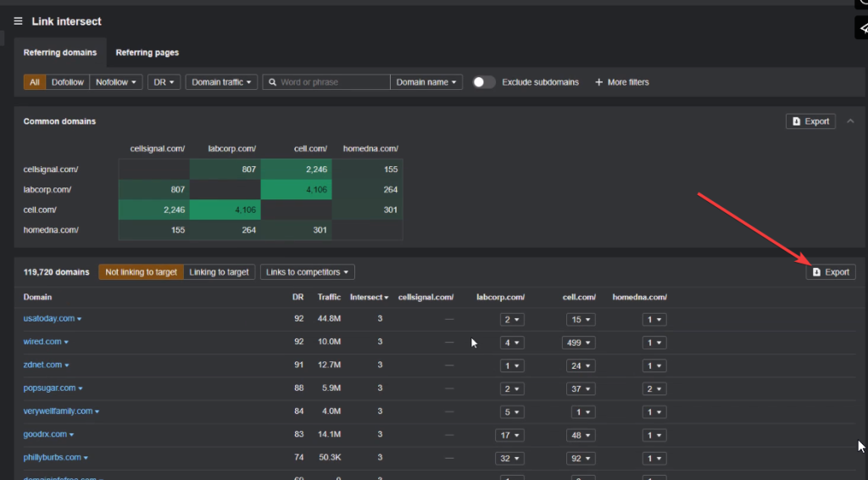Collapse the Common domains panel with the chevron
Viewport: 868px width, 480px height.
850,121
